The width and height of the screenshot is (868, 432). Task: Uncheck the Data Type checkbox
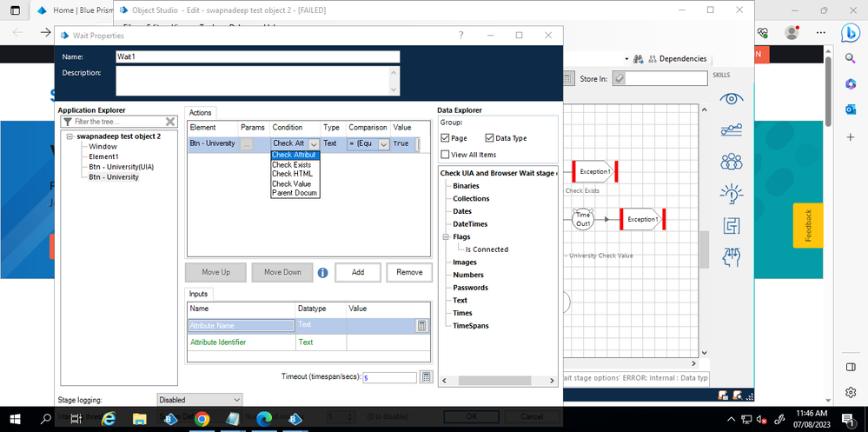click(x=489, y=138)
